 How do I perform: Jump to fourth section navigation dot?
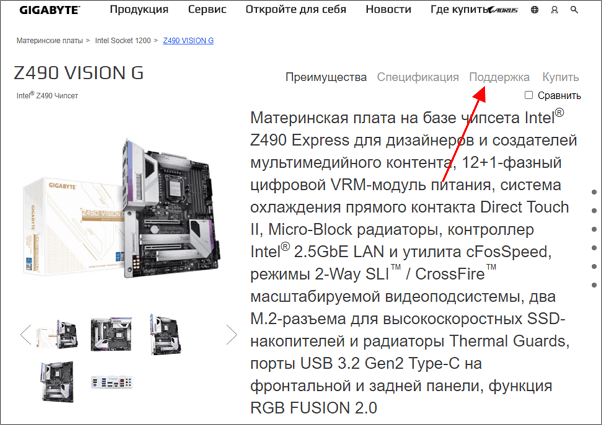[x=594, y=248]
